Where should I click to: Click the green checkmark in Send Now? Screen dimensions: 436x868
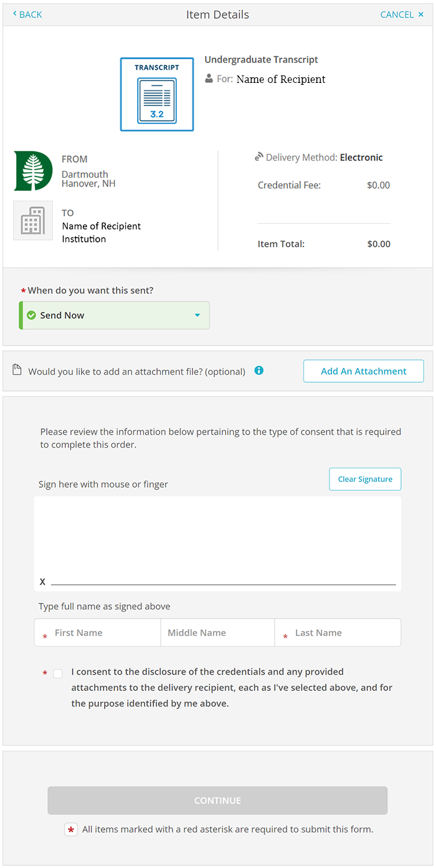pos(31,316)
